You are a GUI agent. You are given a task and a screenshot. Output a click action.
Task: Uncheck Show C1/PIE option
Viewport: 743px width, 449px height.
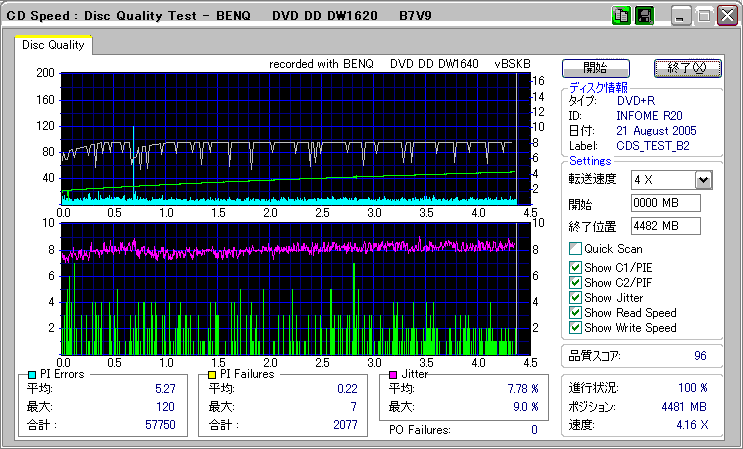click(x=575, y=268)
